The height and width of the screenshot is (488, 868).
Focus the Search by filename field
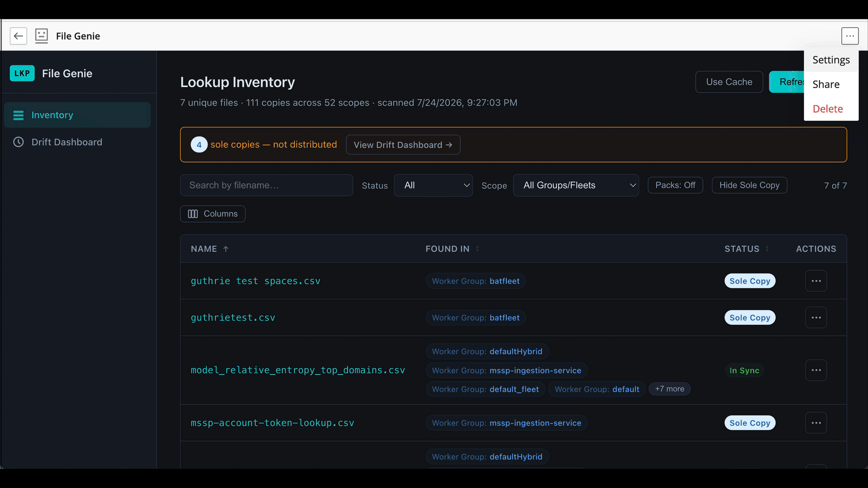coord(267,185)
